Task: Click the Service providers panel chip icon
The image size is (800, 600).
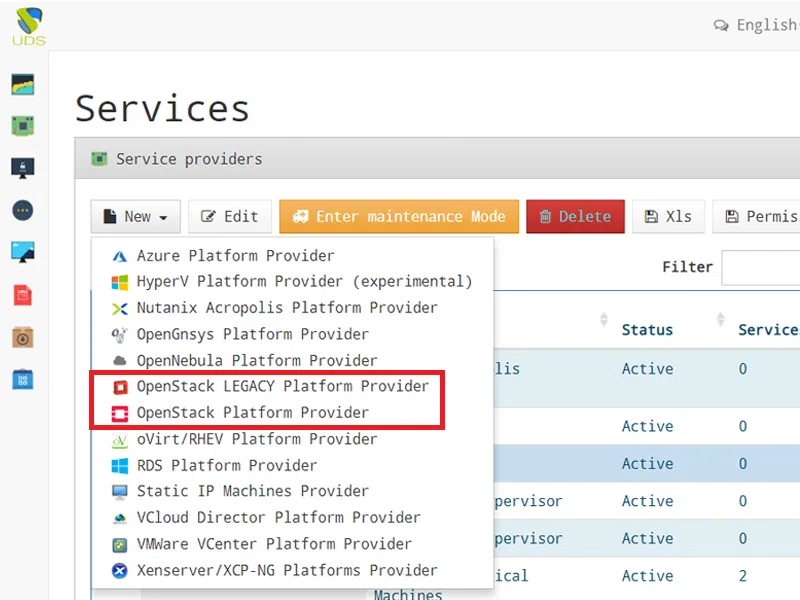Action: tap(99, 159)
